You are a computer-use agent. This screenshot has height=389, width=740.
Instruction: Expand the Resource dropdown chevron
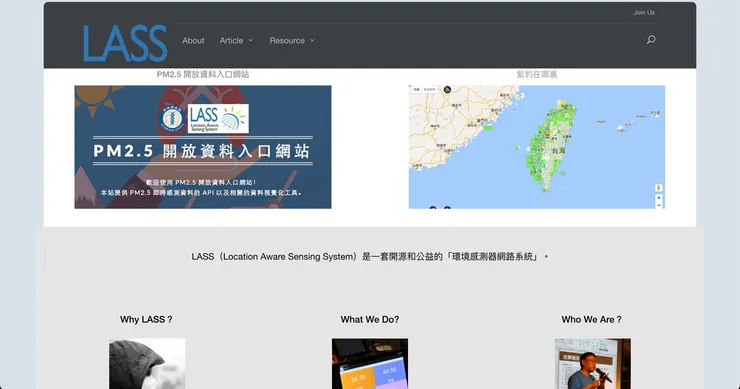pyautogui.click(x=312, y=41)
